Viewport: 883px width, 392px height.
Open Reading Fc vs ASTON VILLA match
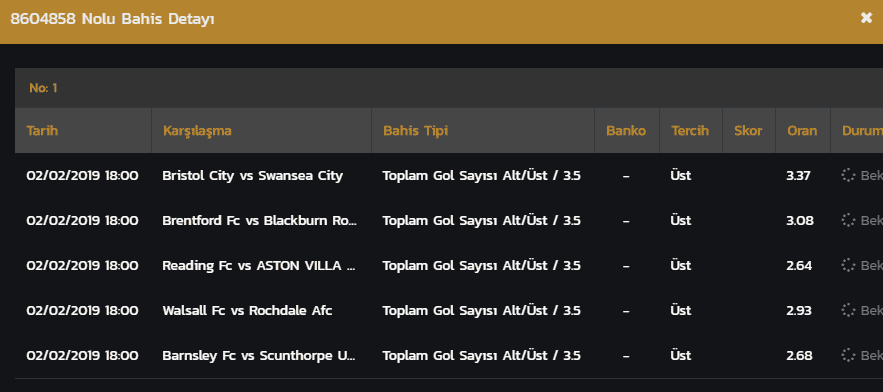click(x=259, y=265)
